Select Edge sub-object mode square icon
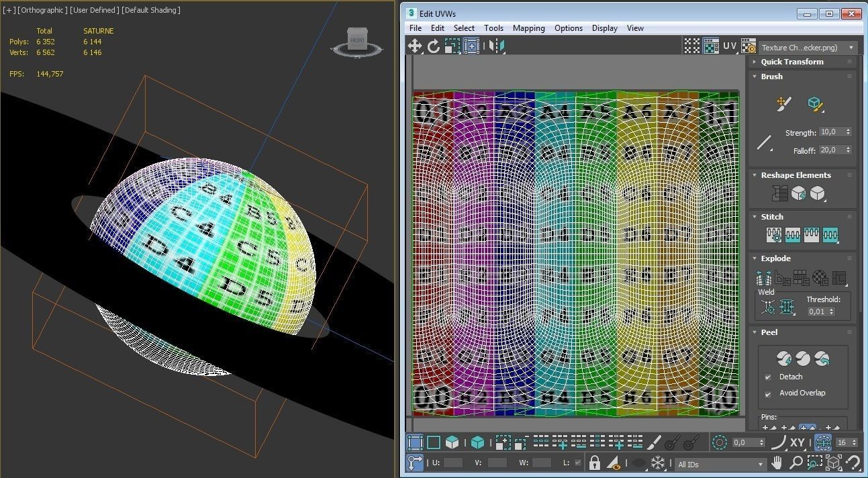 click(434, 442)
